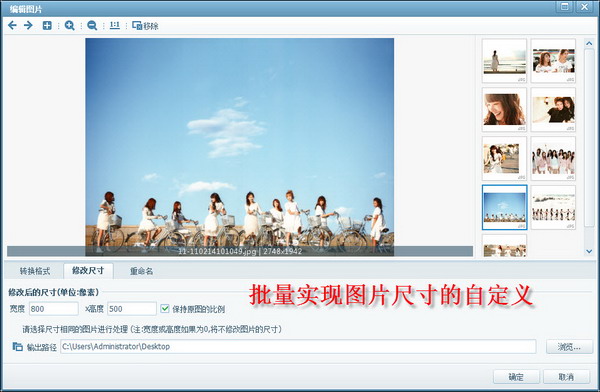Select thumbnail of two girls in white shirts
This screenshot has height=392, width=600.
(x=553, y=60)
